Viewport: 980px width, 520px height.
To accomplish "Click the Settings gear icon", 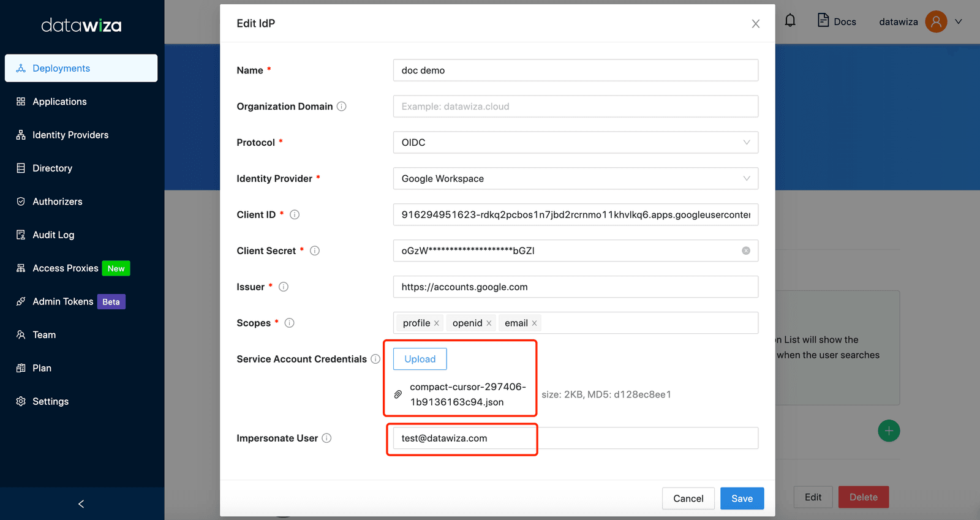I will (21, 401).
